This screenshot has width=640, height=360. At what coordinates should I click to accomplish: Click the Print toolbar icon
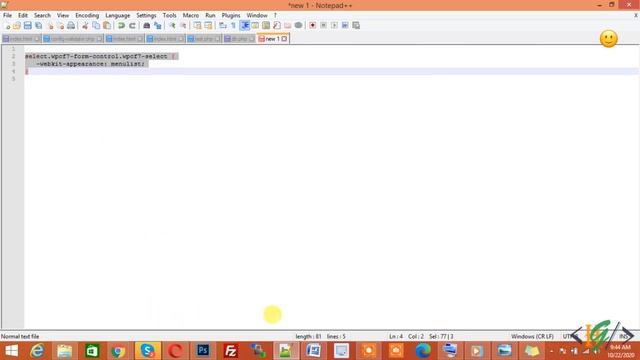71,26
